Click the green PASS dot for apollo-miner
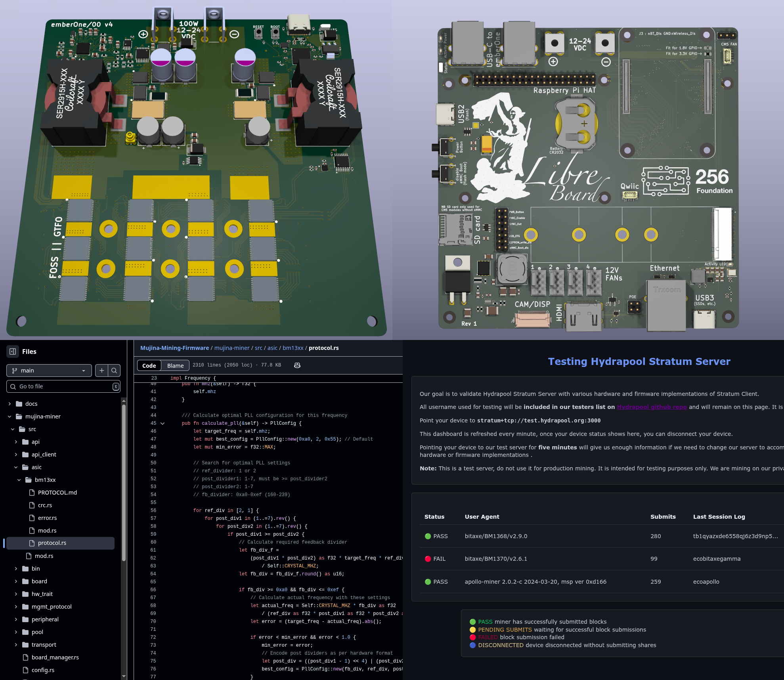 pos(428,582)
